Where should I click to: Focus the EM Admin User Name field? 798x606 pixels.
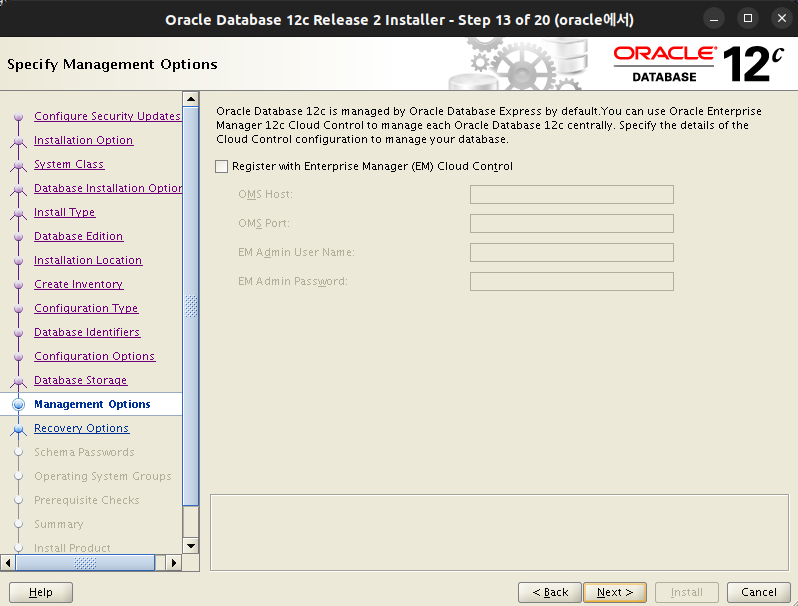tap(572, 252)
